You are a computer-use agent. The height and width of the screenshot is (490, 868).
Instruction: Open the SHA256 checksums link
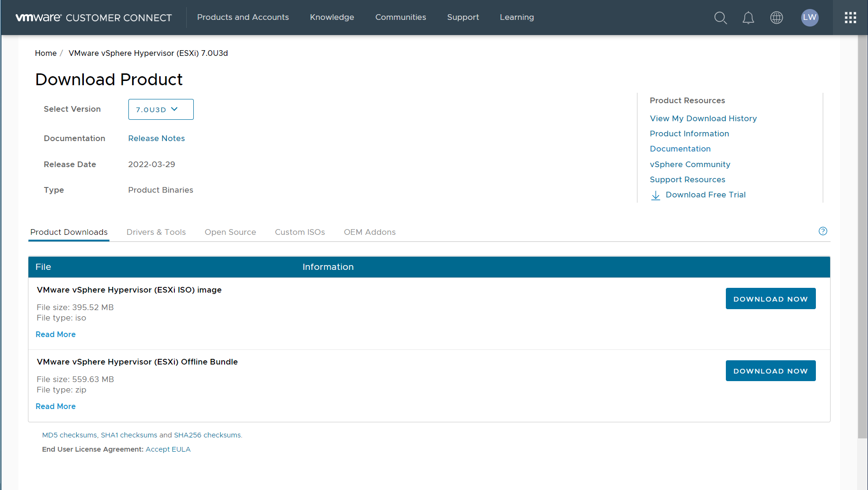tap(208, 435)
